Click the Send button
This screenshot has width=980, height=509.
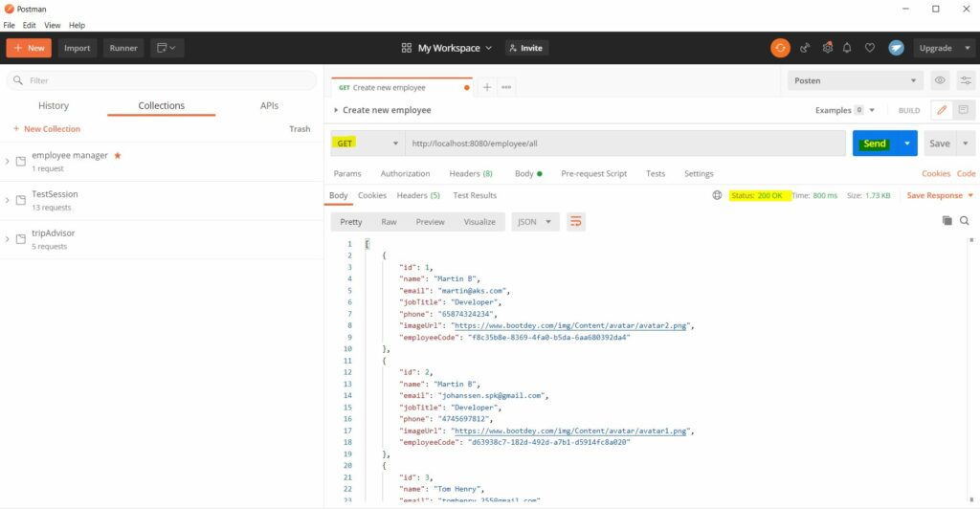pyautogui.click(x=875, y=144)
